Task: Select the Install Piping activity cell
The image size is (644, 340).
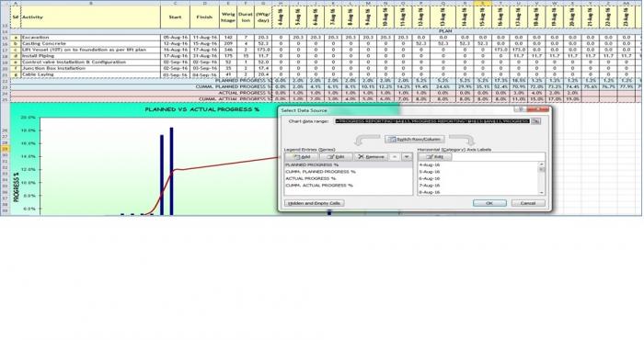Action: (90, 56)
